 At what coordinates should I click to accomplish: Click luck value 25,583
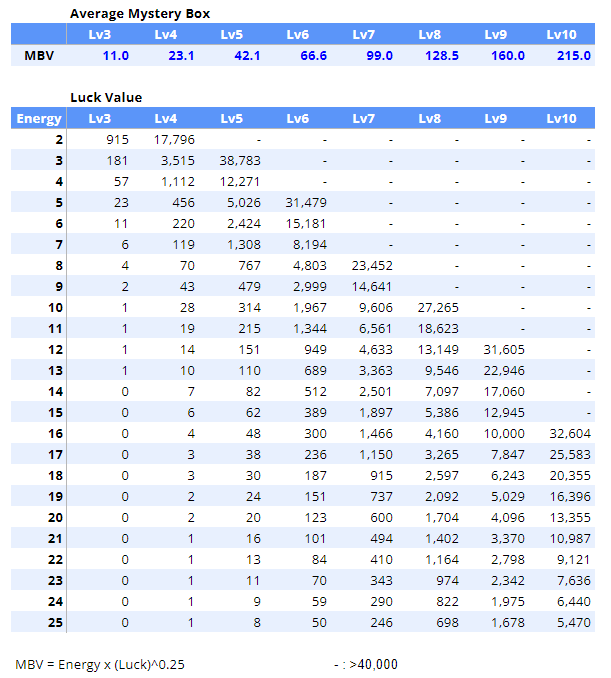coord(570,454)
